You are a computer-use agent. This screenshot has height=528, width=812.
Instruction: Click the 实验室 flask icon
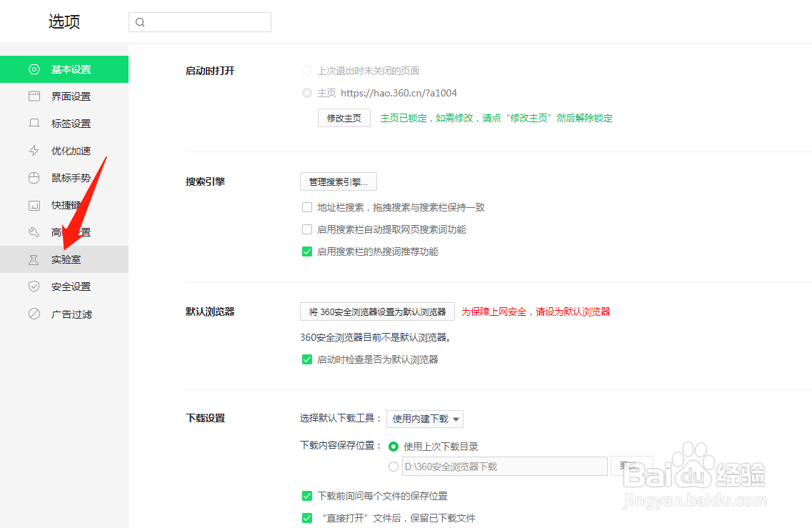tap(34, 259)
